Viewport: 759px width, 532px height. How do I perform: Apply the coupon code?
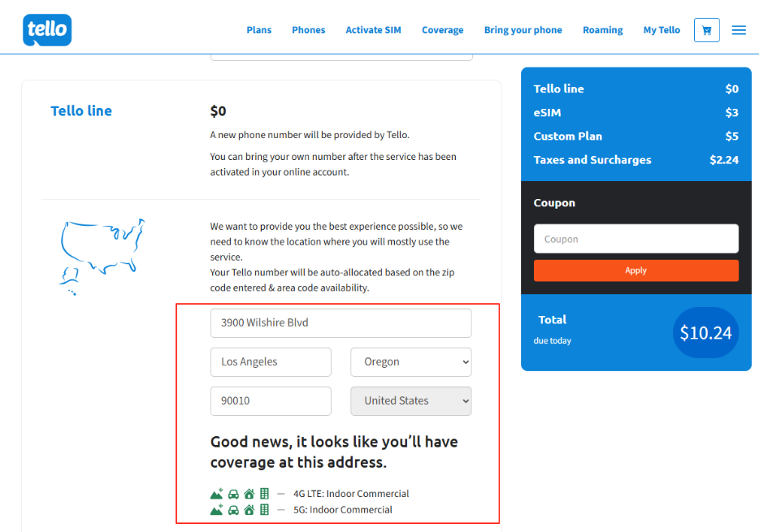click(x=636, y=270)
